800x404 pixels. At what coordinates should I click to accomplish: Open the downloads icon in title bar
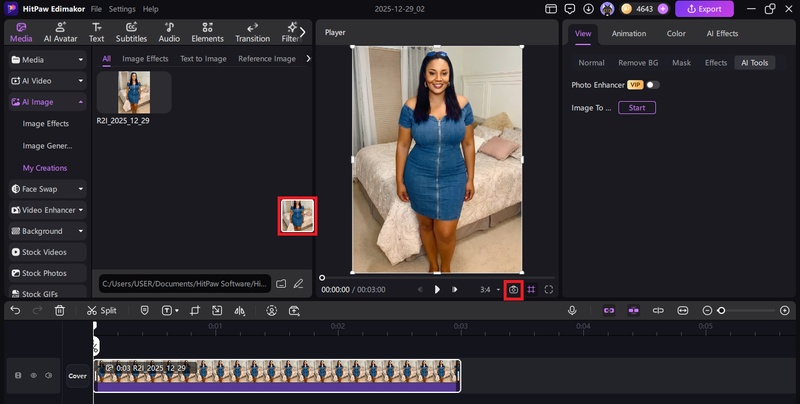tap(588, 9)
